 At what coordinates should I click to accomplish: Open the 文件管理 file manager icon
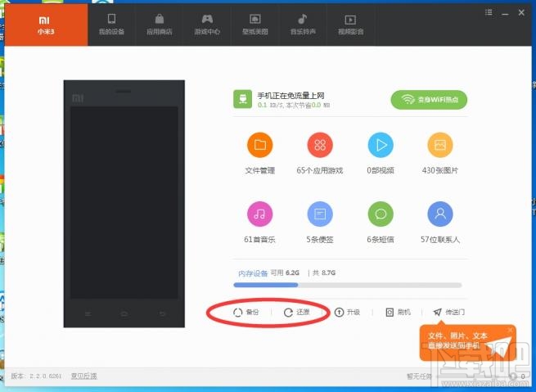[x=259, y=145]
